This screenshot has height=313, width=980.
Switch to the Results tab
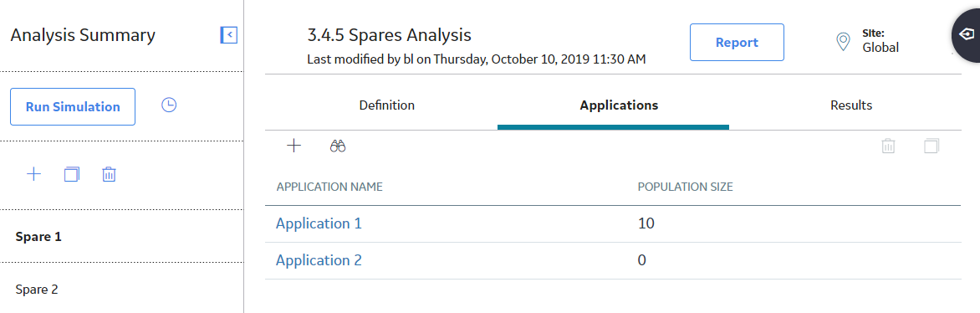(x=851, y=105)
